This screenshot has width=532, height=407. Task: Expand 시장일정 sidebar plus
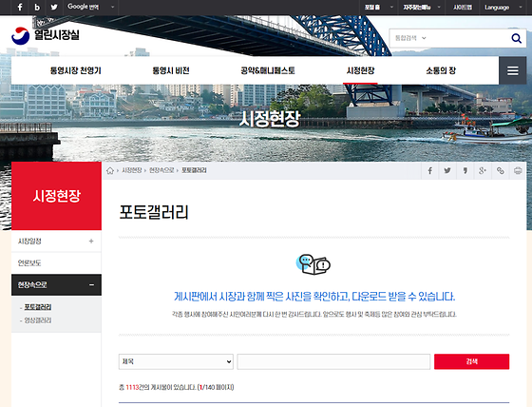tap(91, 242)
